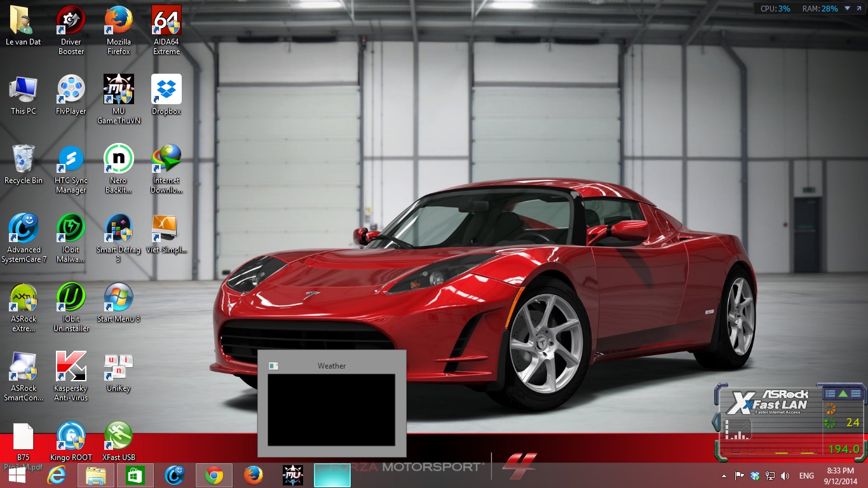Launch the Smart Defrag 3 shortcut
This screenshot has width=868, height=488.
(x=119, y=238)
